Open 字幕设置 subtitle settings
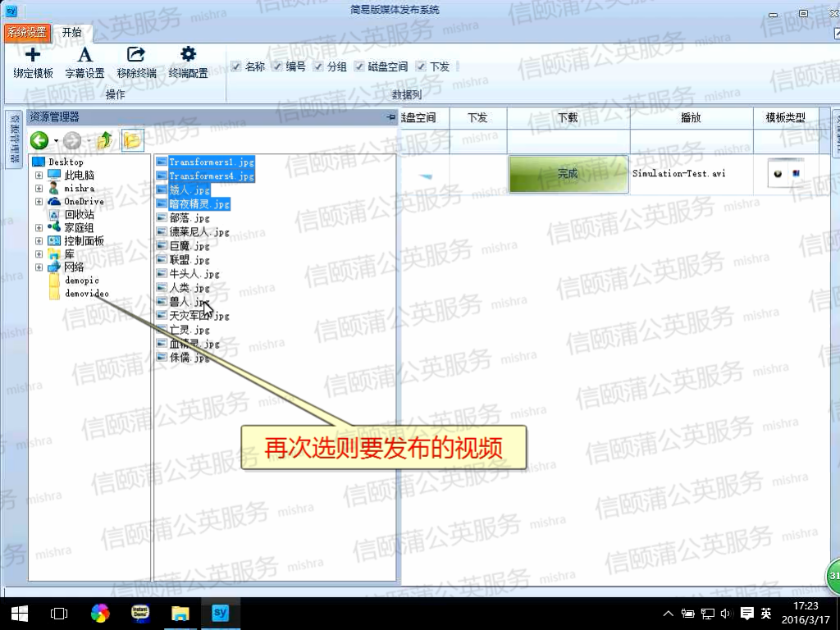The width and height of the screenshot is (840, 630). pyautogui.click(x=84, y=56)
